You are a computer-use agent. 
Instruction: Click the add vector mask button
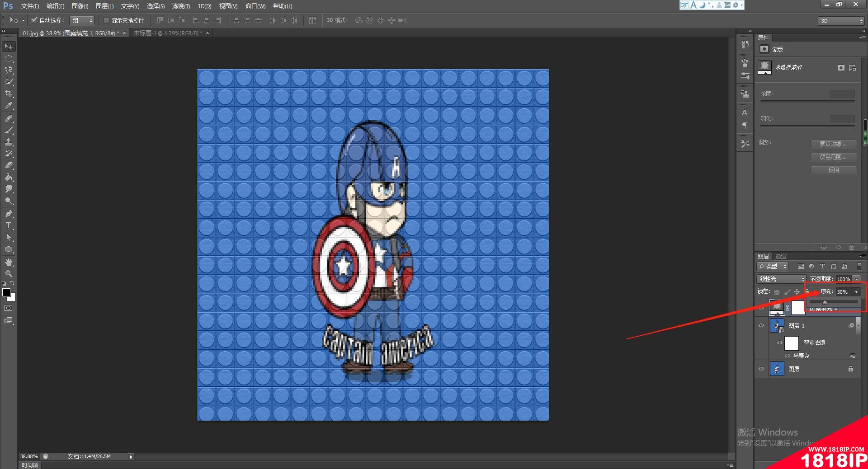click(x=852, y=68)
